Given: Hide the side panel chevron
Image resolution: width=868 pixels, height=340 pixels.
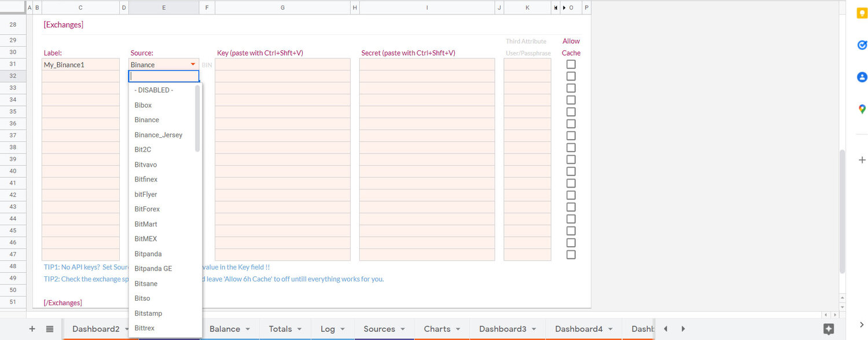Looking at the screenshot, I should coord(862,325).
